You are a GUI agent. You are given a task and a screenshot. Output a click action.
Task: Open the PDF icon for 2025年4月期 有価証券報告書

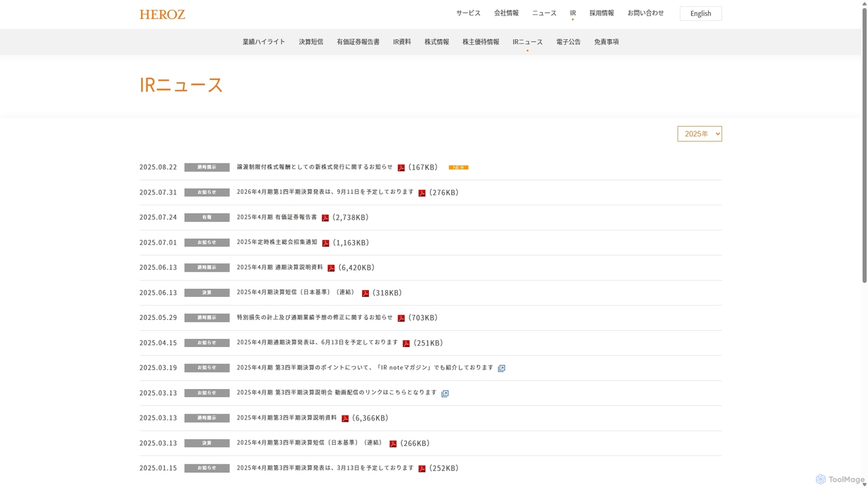point(325,218)
